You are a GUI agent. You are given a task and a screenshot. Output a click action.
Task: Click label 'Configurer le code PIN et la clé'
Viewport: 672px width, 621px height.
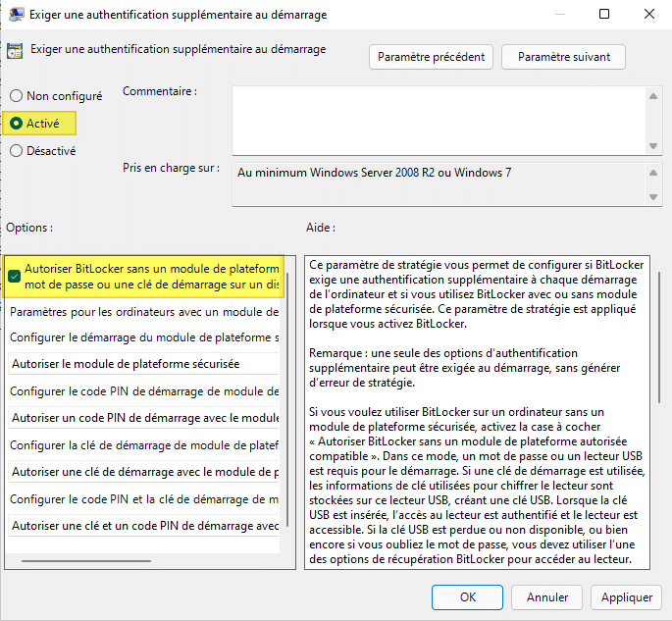pos(144,499)
